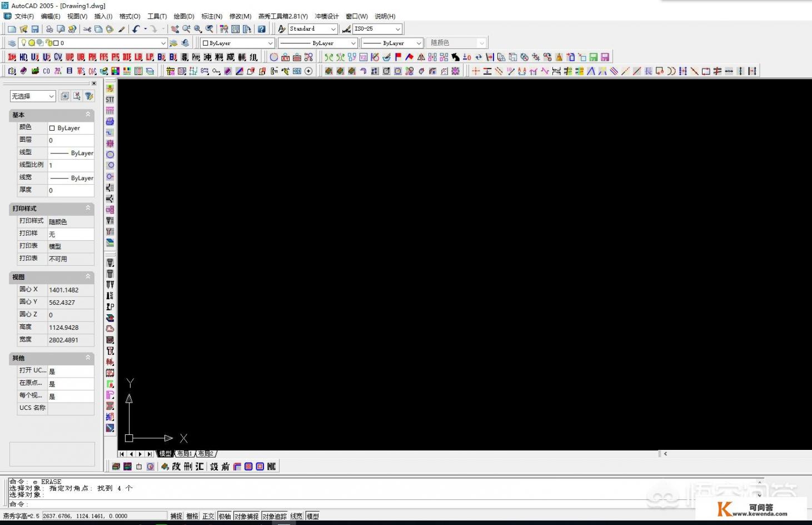Viewport: 812px width, 525px height.
Task: Toggle 极轴 polar tracking in status bar
Action: (x=225, y=516)
